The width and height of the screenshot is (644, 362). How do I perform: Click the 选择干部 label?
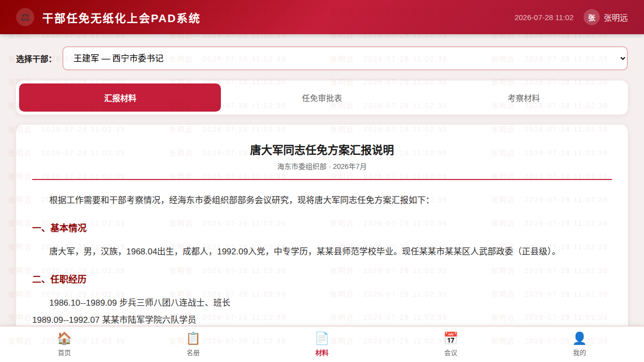34,59
